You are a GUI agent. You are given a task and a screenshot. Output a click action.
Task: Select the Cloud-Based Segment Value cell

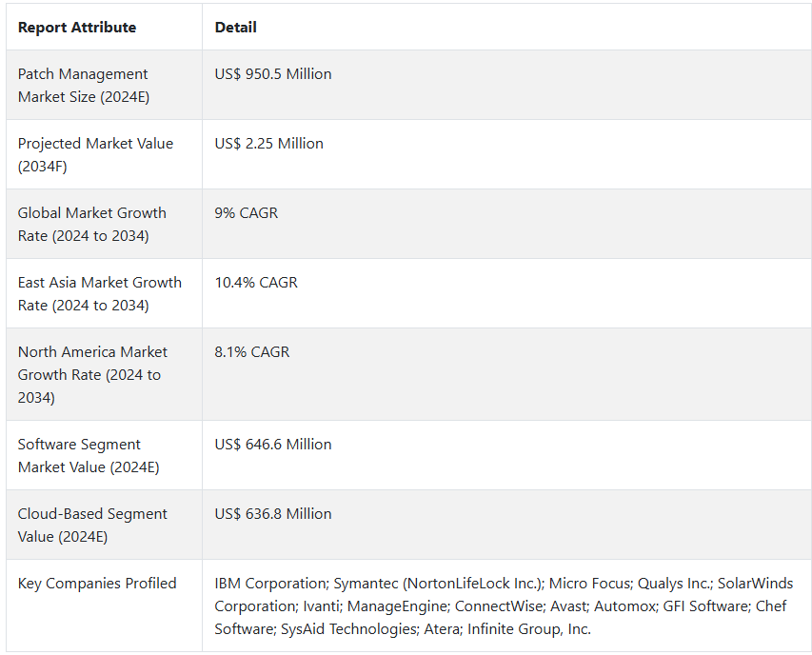tap(92, 526)
